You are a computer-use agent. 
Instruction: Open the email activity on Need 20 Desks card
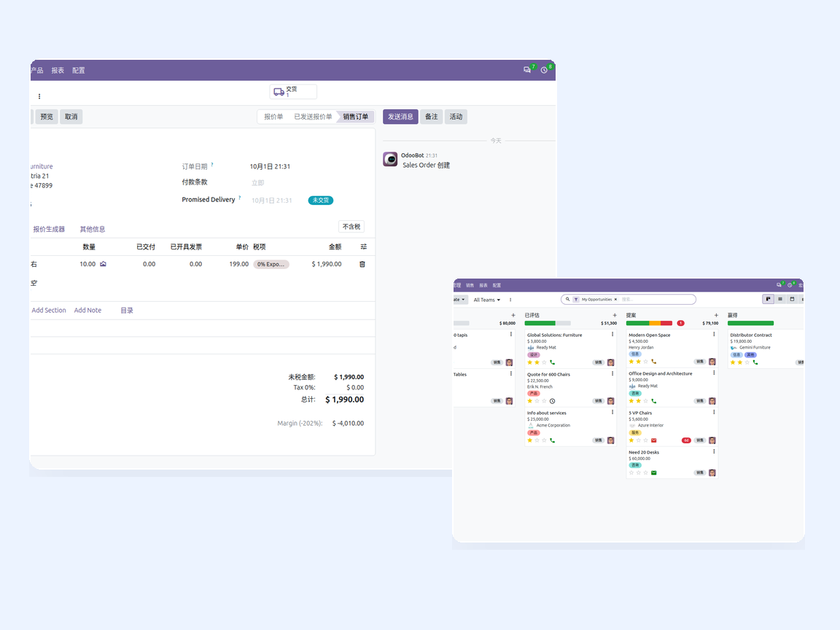click(653, 473)
